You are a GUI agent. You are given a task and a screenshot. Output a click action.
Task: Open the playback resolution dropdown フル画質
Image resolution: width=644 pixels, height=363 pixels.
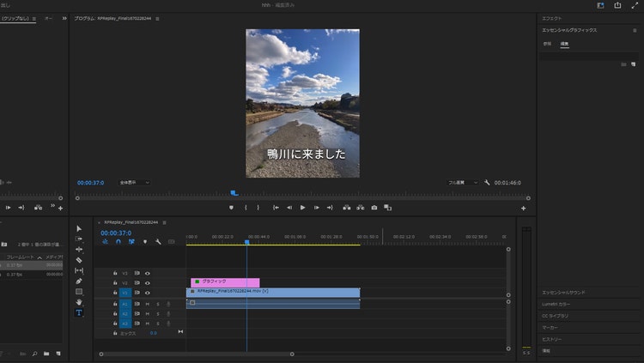463,183
